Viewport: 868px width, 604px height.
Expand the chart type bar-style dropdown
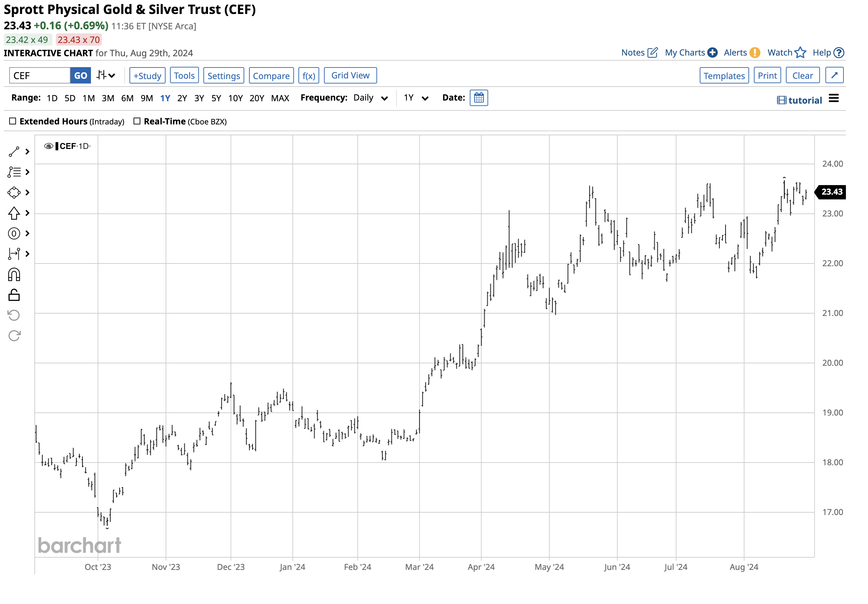[x=106, y=75]
